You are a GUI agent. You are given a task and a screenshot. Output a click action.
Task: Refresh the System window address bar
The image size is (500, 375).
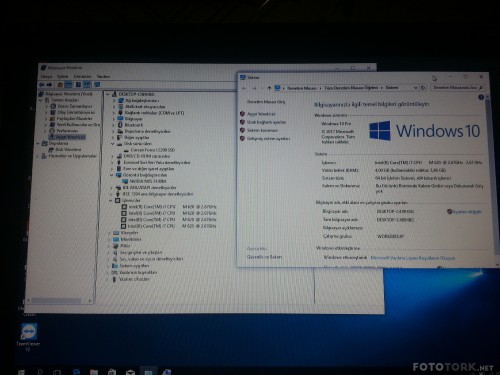tap(423, 88)
